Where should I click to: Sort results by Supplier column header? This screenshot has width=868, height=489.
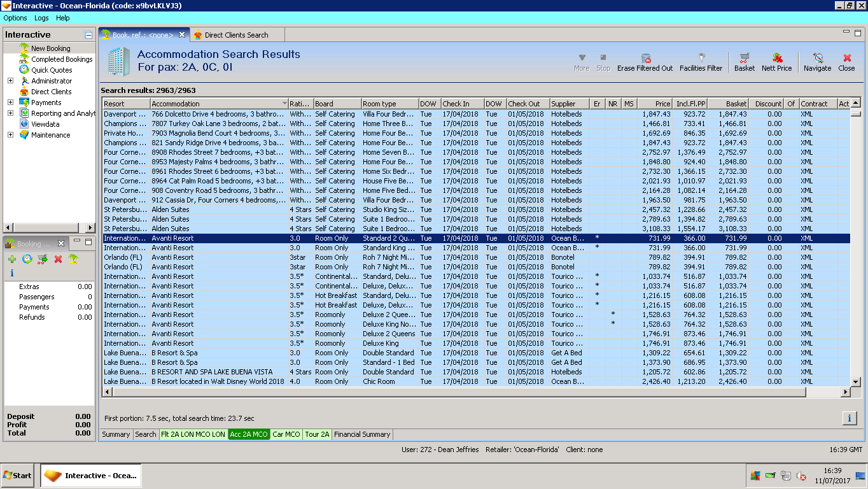tap(570, 104)
